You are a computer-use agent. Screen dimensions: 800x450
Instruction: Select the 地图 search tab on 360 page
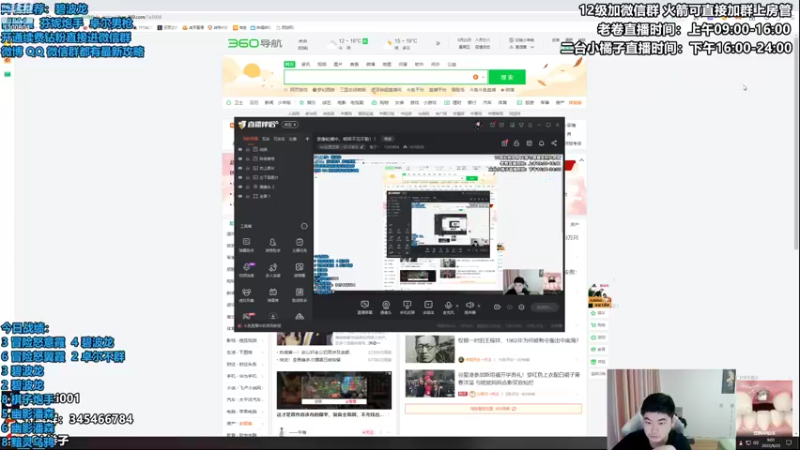click(x=387, y=64)
